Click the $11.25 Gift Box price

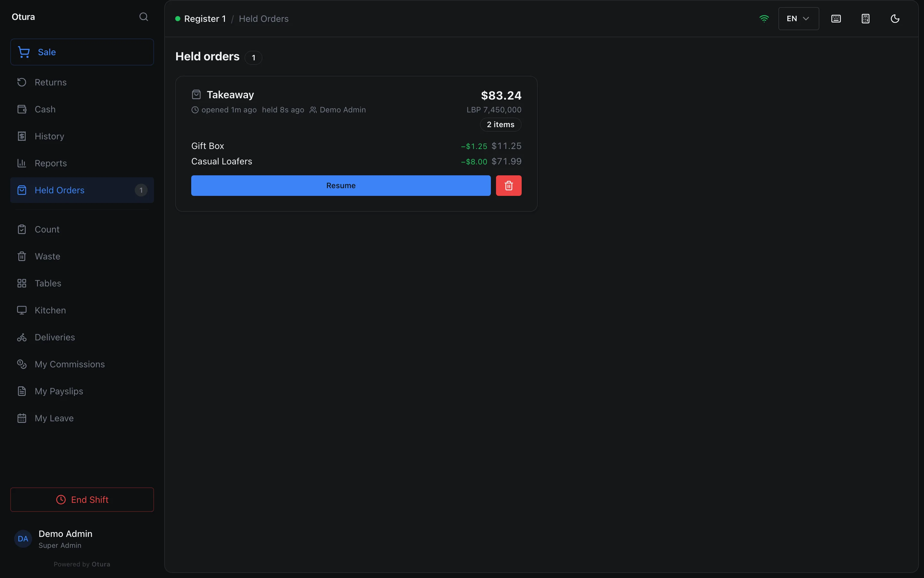(506, 146)
